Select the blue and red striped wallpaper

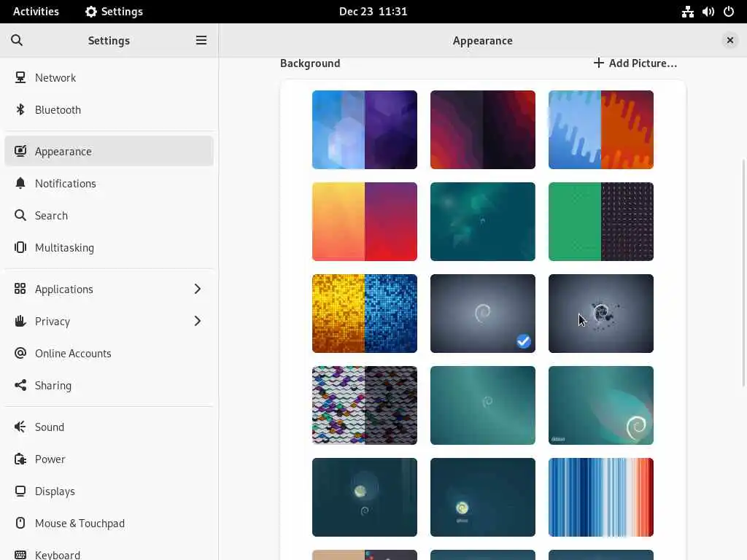point(601,497)
